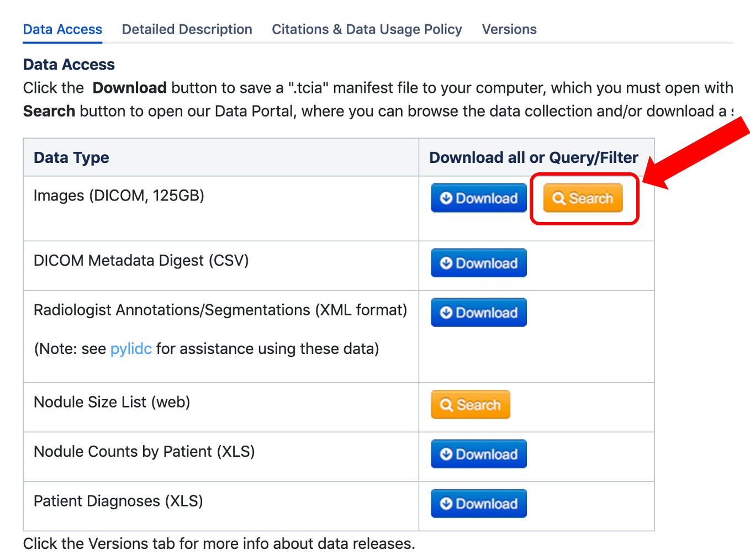Open the Versions tab
This screenshot has width=750, height=560.
pyautogui.click(x=509, y=29)
